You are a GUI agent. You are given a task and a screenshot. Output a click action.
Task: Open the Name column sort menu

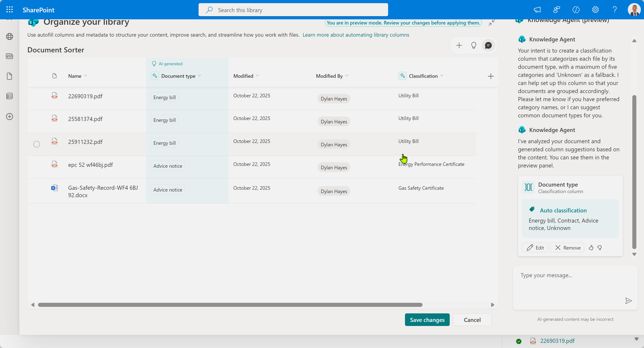(85, 76)
